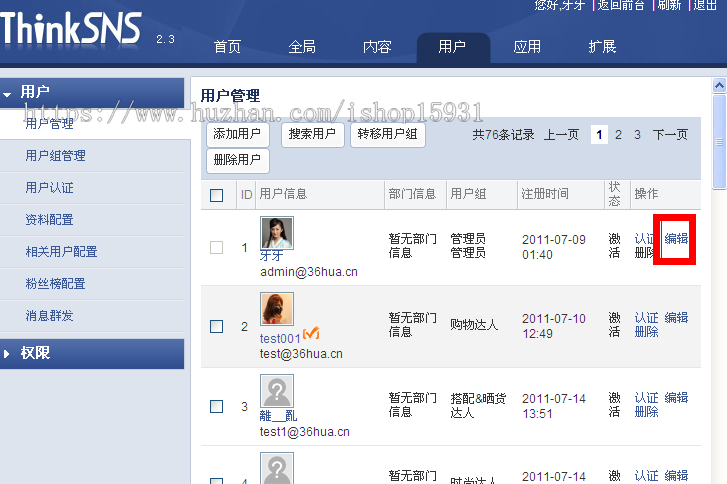Image resolution: width=727 pixels, height=484 pixels.
Task: Click email test1@36hua.cn
Action: tap(305, 432)
